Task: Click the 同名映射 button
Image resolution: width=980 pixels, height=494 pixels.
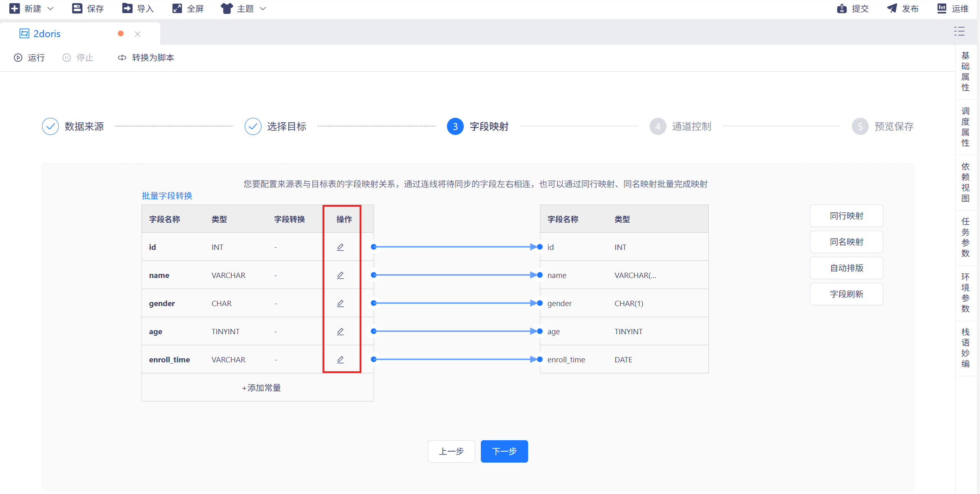Action: (x=847, y=242)
